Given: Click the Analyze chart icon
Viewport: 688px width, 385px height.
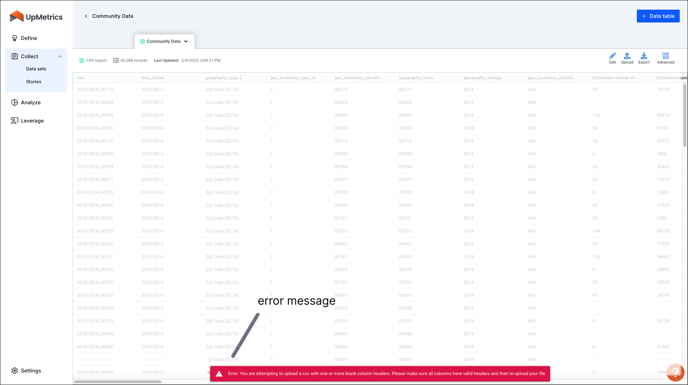Looking at the screenshot, I should click(x=14, y=102).
